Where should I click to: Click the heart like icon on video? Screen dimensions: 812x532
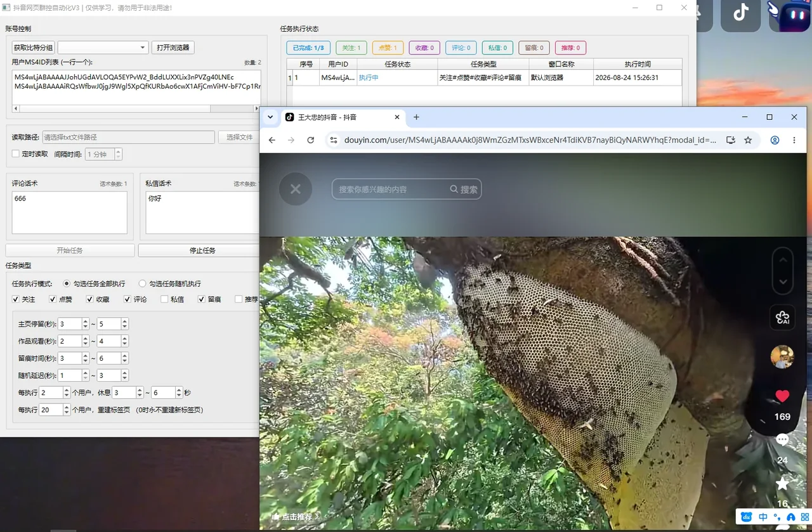(782, 396)
